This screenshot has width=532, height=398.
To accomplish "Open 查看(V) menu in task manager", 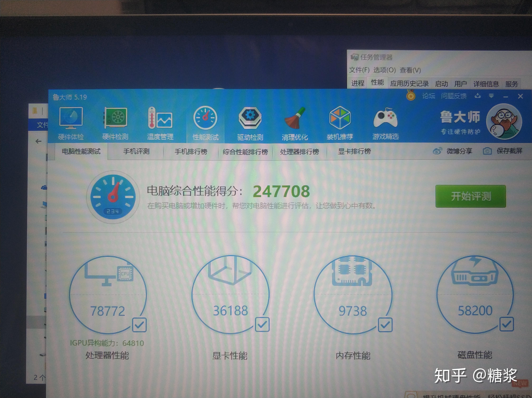I will 410,70.
